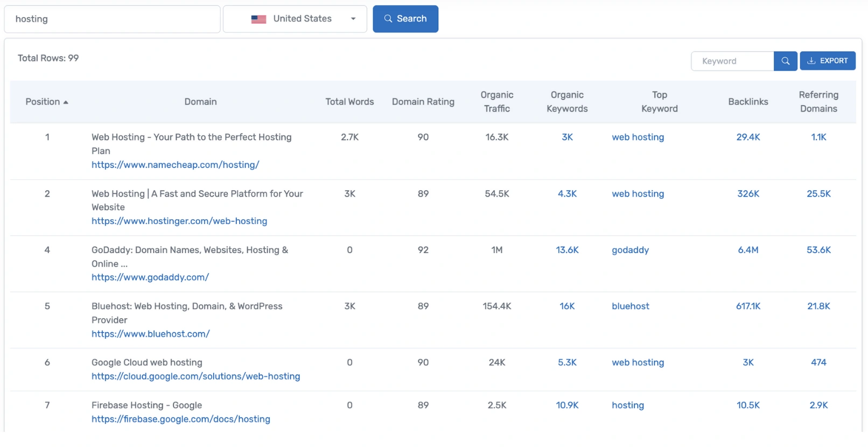The image size is (868, 447).
Task: Click the Top Keyword column header
Action: [660, 102]
